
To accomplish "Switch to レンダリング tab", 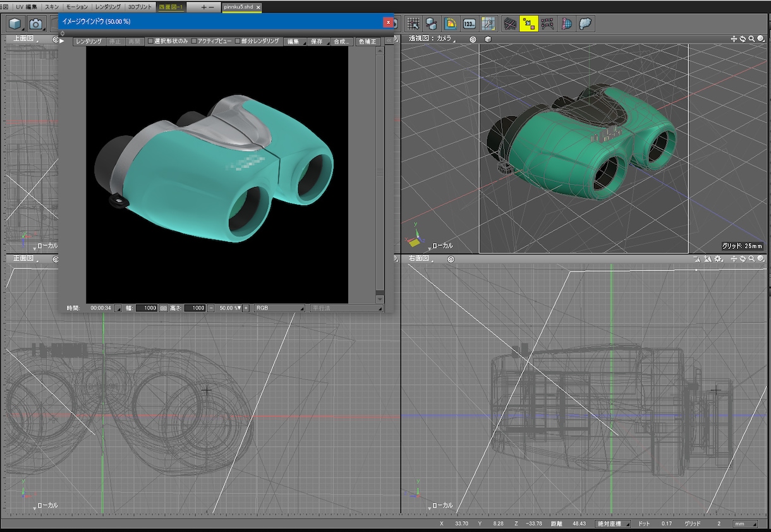I will [x=108, y=6].
